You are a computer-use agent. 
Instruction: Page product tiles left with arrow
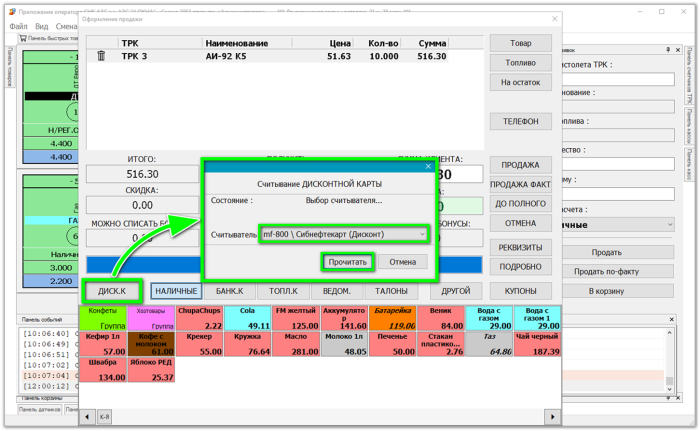[87, 417]
